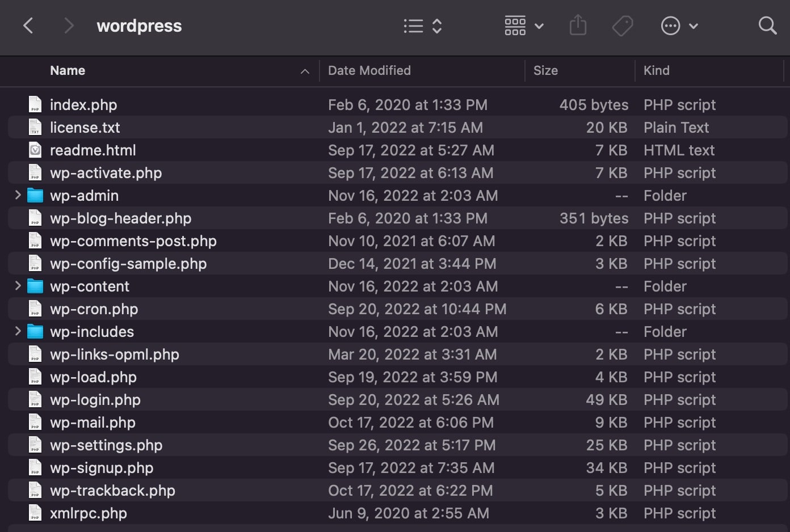Click the Plain Text kind value
This screenshot has width=790, height=532.
click(x=676, y=128)
